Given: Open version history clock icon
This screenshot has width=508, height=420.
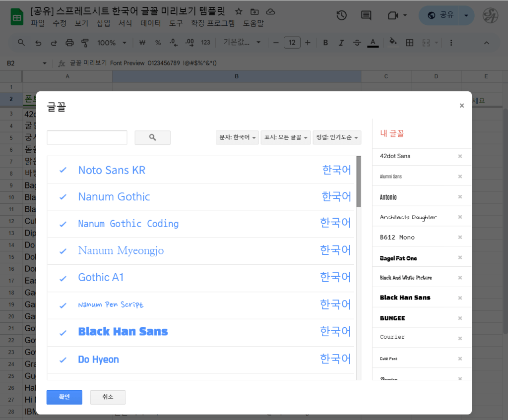Looking at the screenshot, I should (x=341, y=15).
